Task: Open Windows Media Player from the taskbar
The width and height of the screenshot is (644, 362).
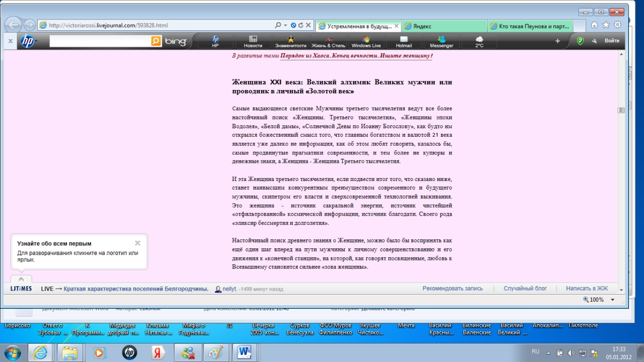Action: [99, 352]
